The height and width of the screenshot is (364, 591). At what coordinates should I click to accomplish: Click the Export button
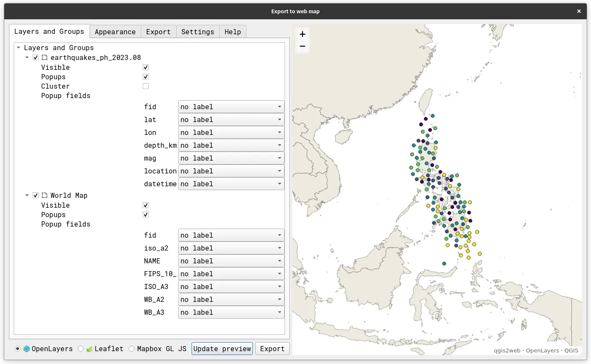pyautogui.click(x=272, y=348)
